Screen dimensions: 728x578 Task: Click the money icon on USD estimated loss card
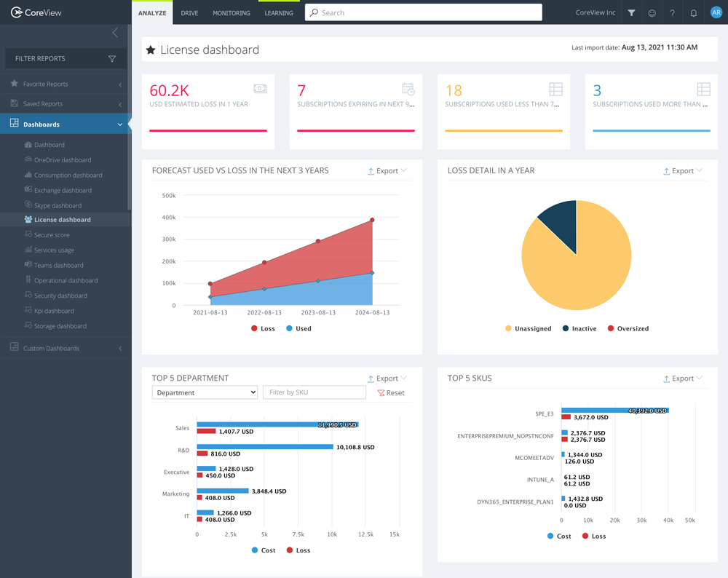pyautogui.click(x=260, y=88)
